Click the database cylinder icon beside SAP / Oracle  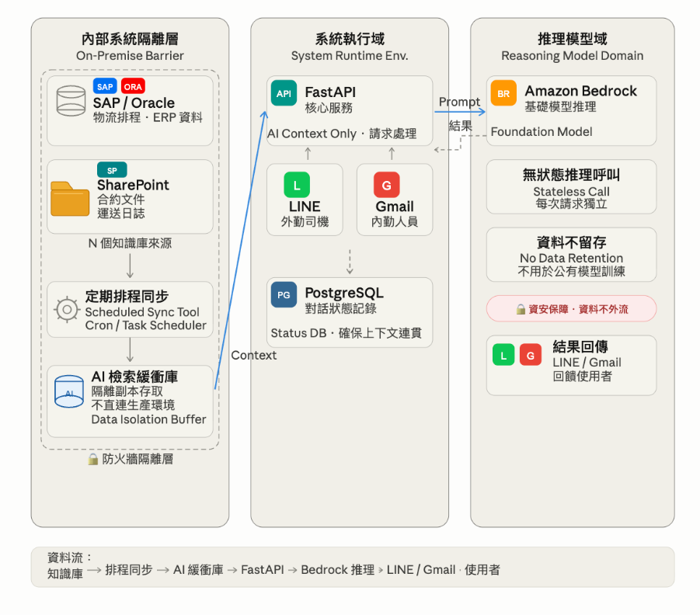71,101
